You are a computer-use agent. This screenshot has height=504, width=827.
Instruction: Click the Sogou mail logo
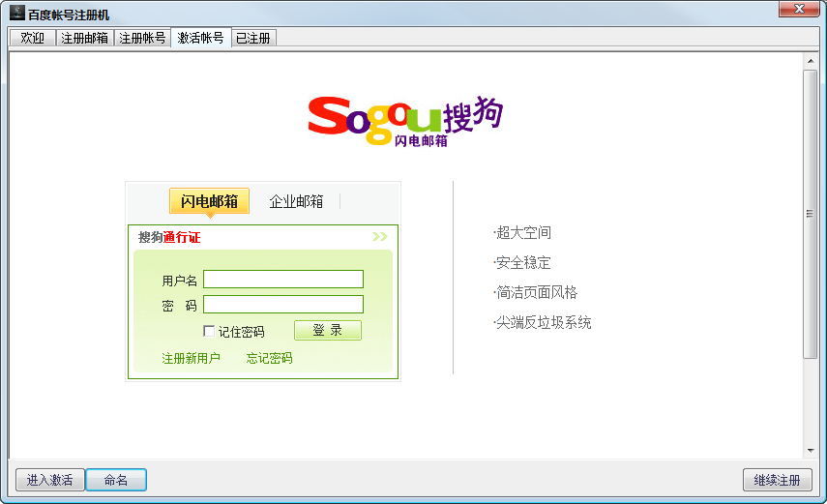tap(405, 120)
